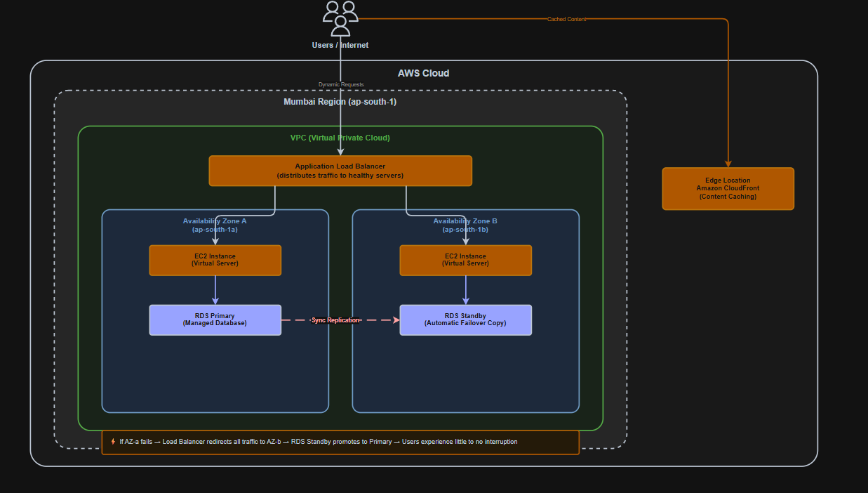Image resolution: width=868 pixels, height=493 pixels.
Task: Click the "Availability Zone B" heading
Action: (x=465, y=221)
